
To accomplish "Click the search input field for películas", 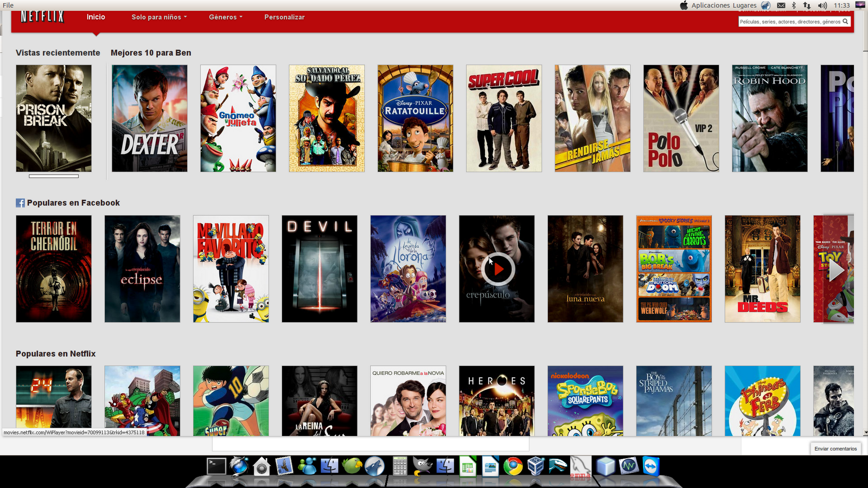I will click(x=789, y=22).
